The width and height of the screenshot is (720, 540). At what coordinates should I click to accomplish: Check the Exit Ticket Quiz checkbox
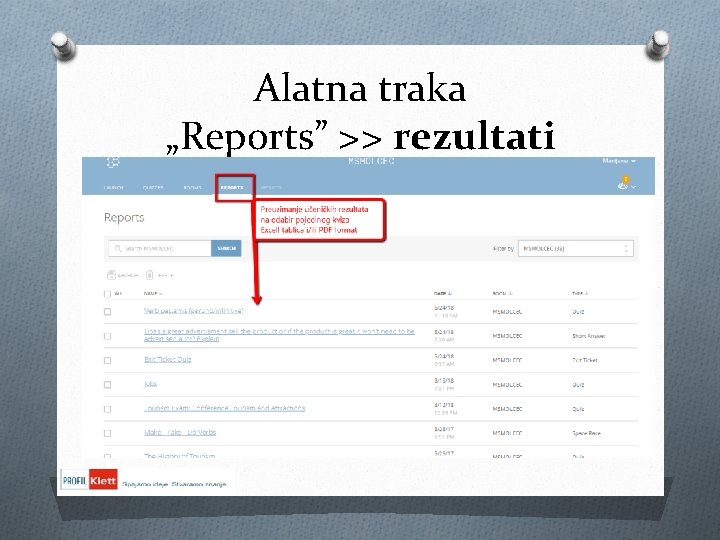point(107,360)
